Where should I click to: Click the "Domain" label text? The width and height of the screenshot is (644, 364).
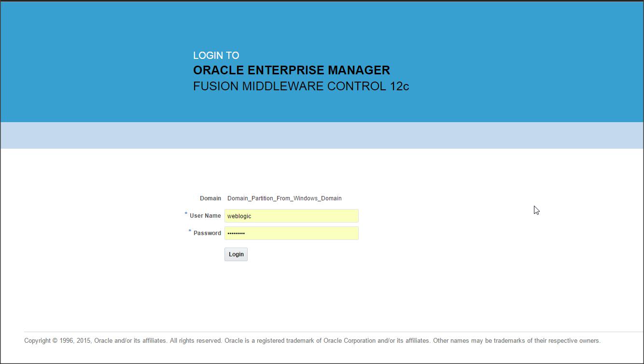coord(210,198)
